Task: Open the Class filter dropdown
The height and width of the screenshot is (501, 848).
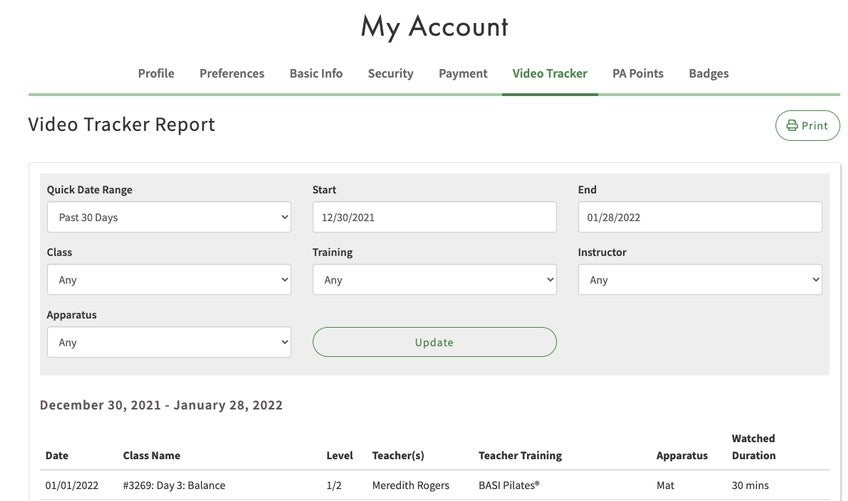Action: point(168,280)
